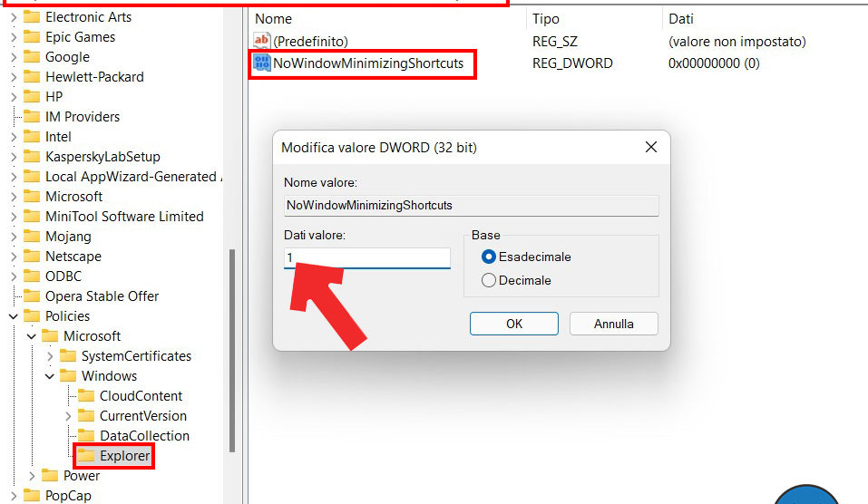The height and width of the screenshot is (504, 868).
Task: Click the Electronic Arts folder icon
Action: click(x=32, y=17)
